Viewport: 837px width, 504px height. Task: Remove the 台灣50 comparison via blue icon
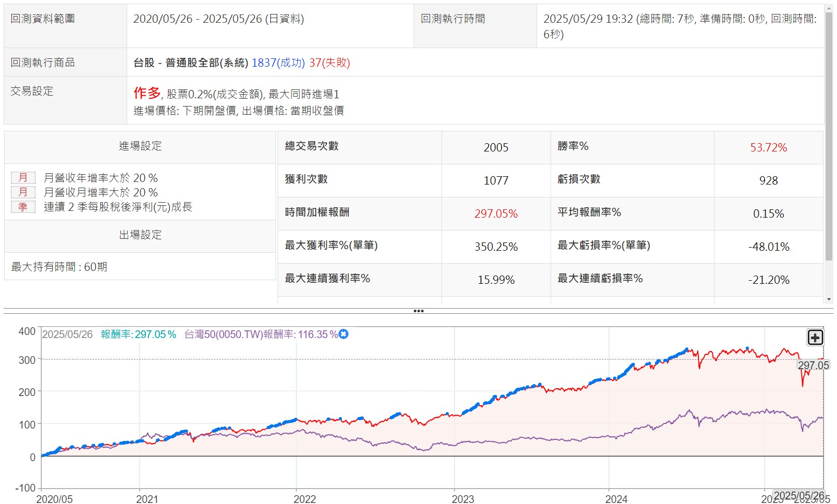343,334
